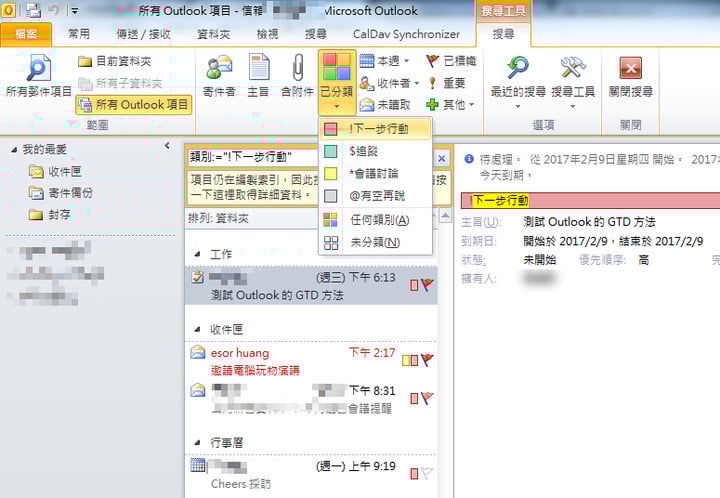Screen dimensions: 720x498
Task: Open 寄件備份 (Sent Items) in favorites
Action: [x=61, y=193]
